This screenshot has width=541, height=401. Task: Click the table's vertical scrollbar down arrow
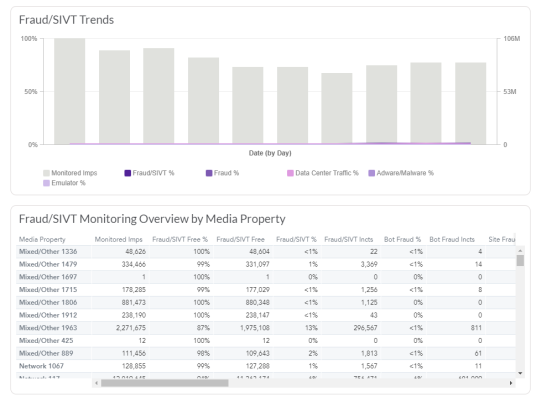(520, 373)
